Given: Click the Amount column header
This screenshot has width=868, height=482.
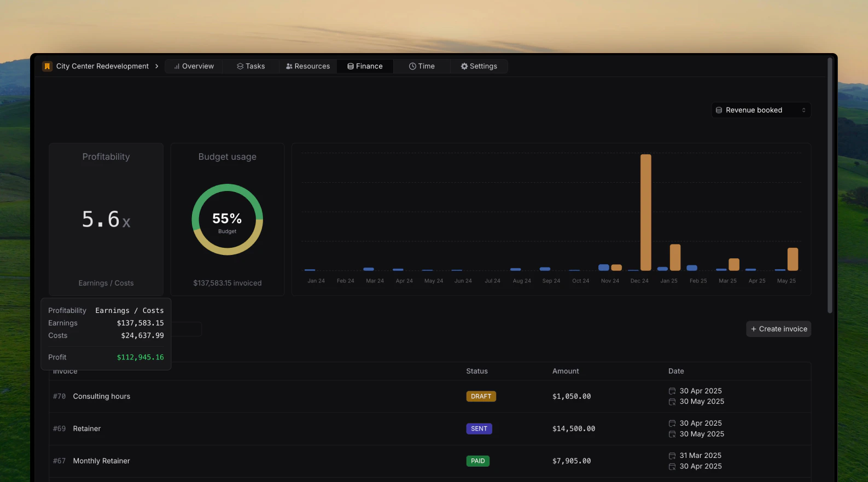Looking at the screenshot, I should [x=566, y=371].
